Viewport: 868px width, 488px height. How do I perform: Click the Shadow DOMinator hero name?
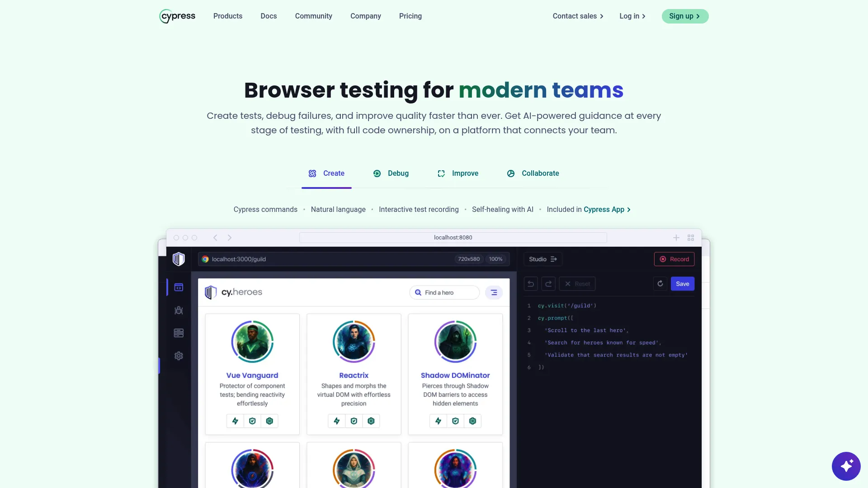click(455, 375)
